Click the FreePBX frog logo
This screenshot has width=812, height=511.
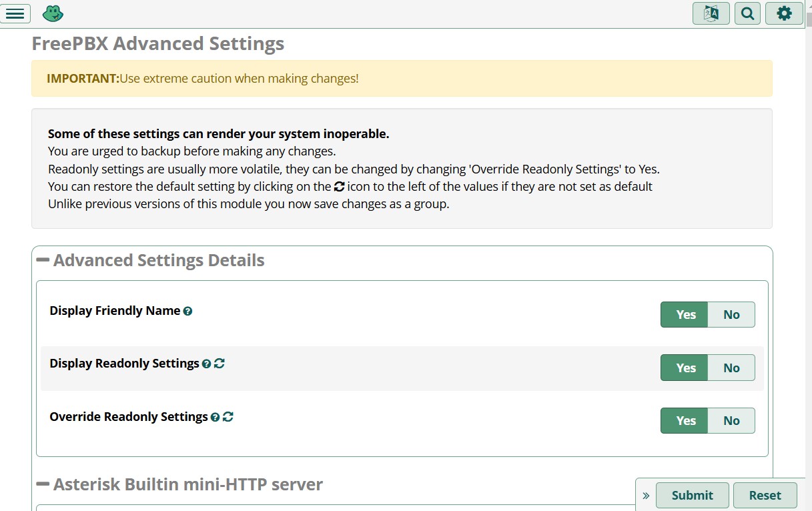53,13
